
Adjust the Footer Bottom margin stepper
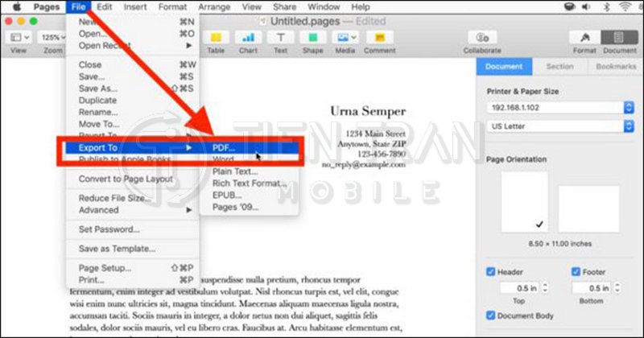pyautogui.click(x=617, y=288)
